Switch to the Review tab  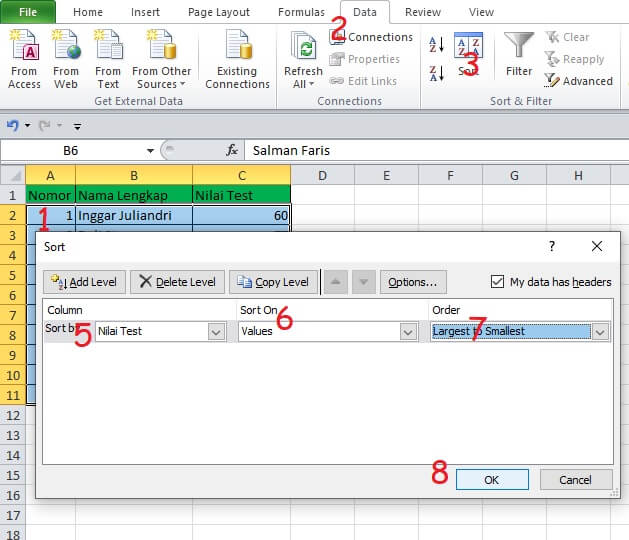423,12
